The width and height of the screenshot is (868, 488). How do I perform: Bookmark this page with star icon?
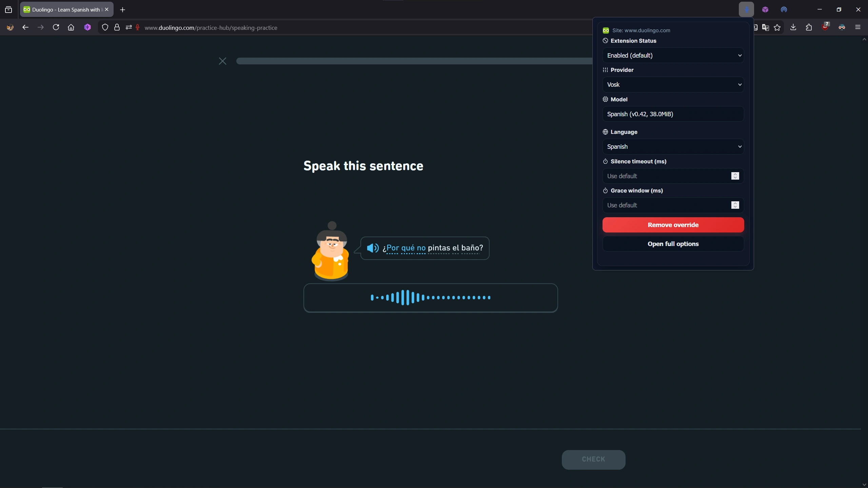pos(777,27)
